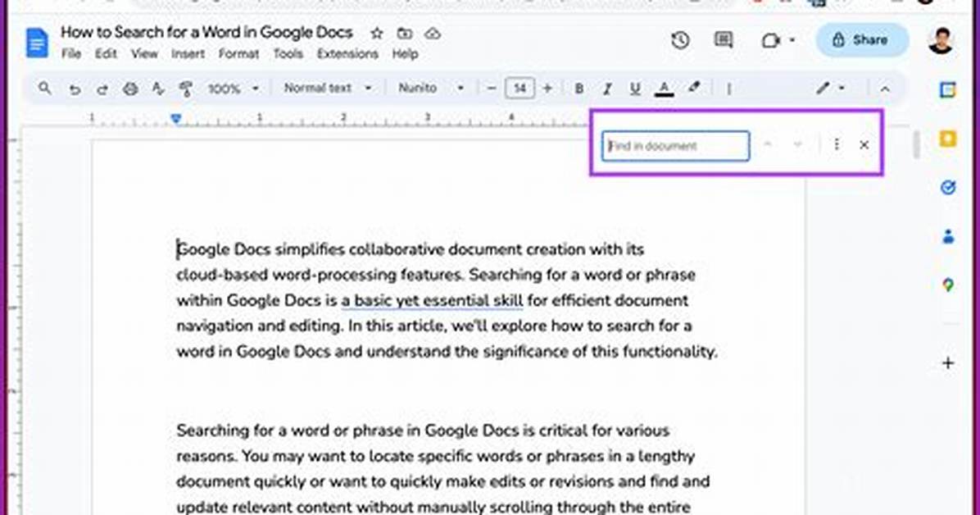
Task: Check the cloud save status icon
Action: click(433, 33)
